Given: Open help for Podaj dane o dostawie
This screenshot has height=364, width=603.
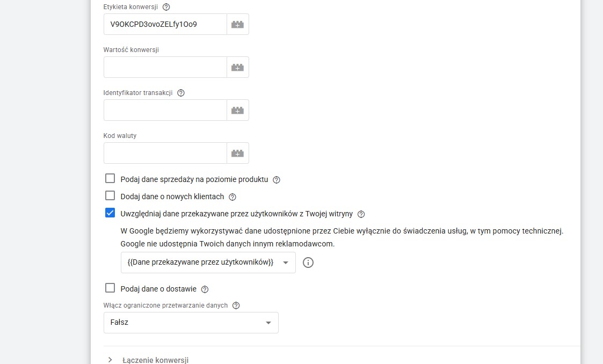Looking at the screenshot, I should pos(205,289).
